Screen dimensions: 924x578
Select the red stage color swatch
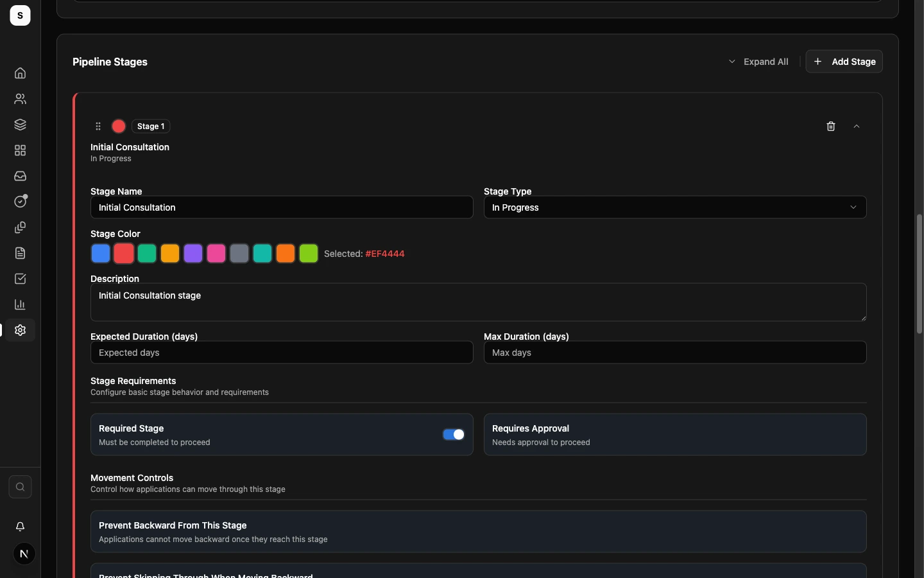124,254
